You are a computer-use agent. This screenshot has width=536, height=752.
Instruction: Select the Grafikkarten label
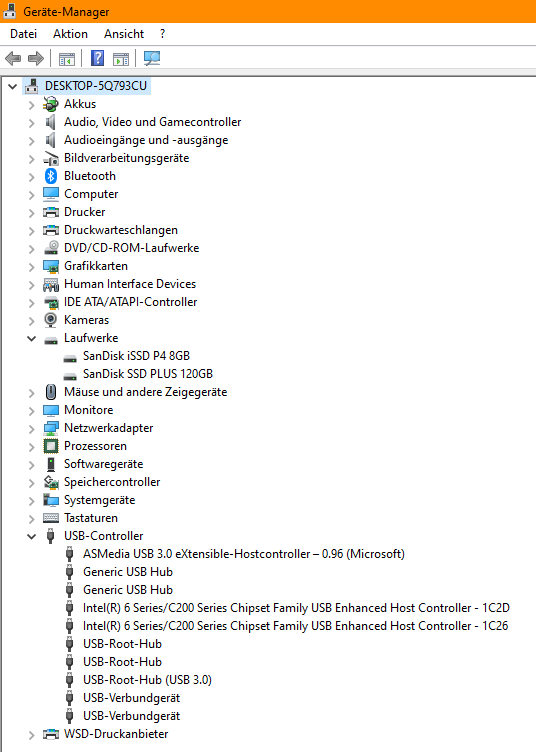[96, 266]
